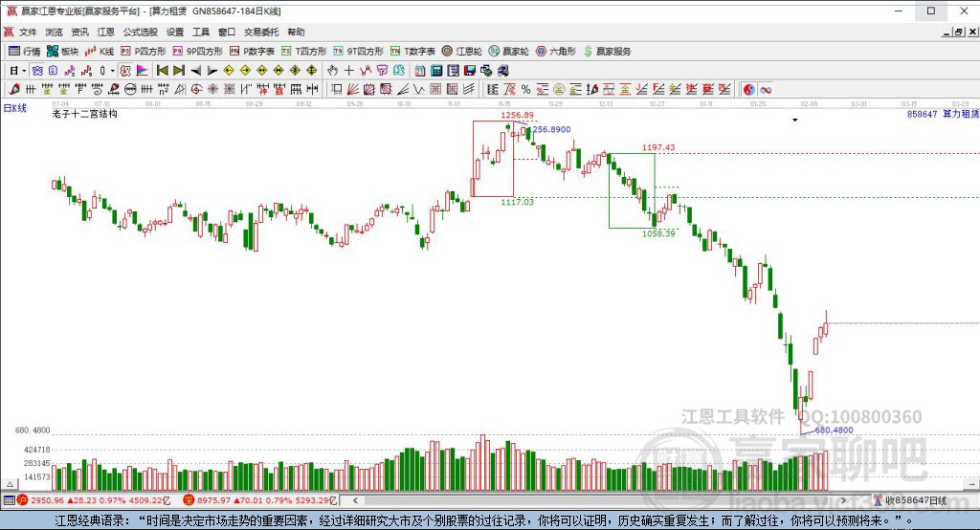Click the yellow diamond four-way arrow icon
This screenshot has width=980, height=530.
pos(311,71)
